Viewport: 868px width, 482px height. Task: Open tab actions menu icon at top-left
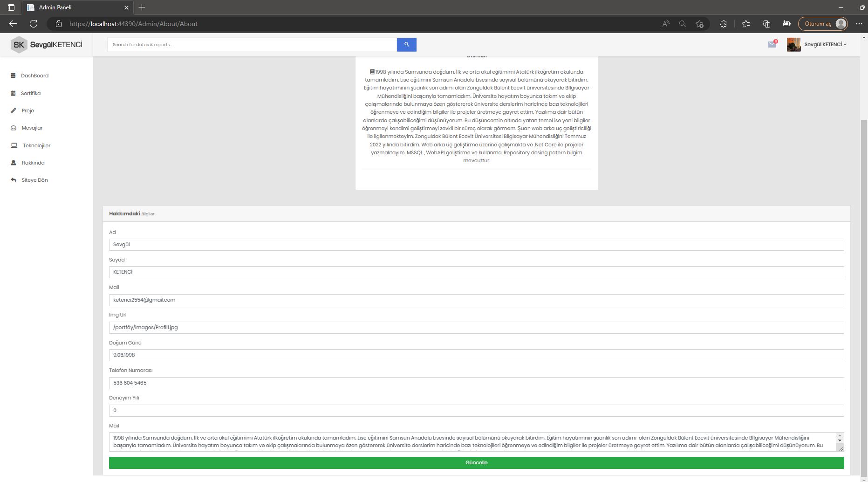click(11, 7)
